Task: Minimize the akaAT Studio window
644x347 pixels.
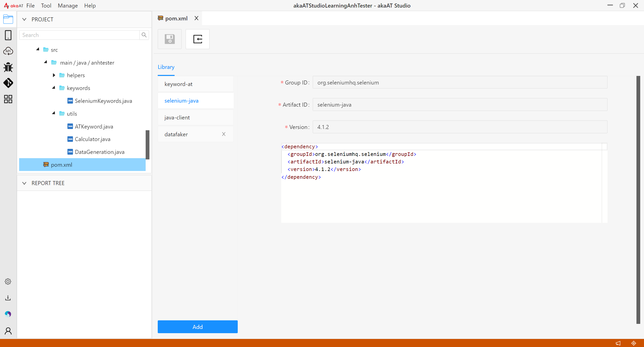Action: point(610,5)
